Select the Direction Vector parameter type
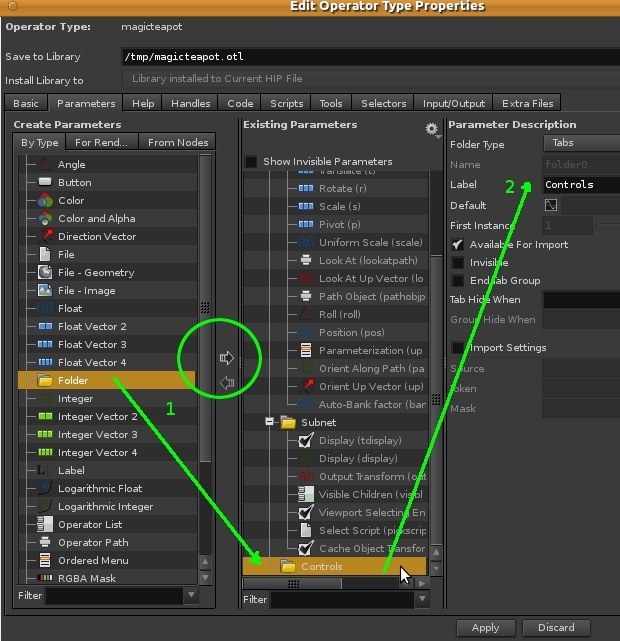This screenshot has width=620, height=641. [x=96, y=237]
